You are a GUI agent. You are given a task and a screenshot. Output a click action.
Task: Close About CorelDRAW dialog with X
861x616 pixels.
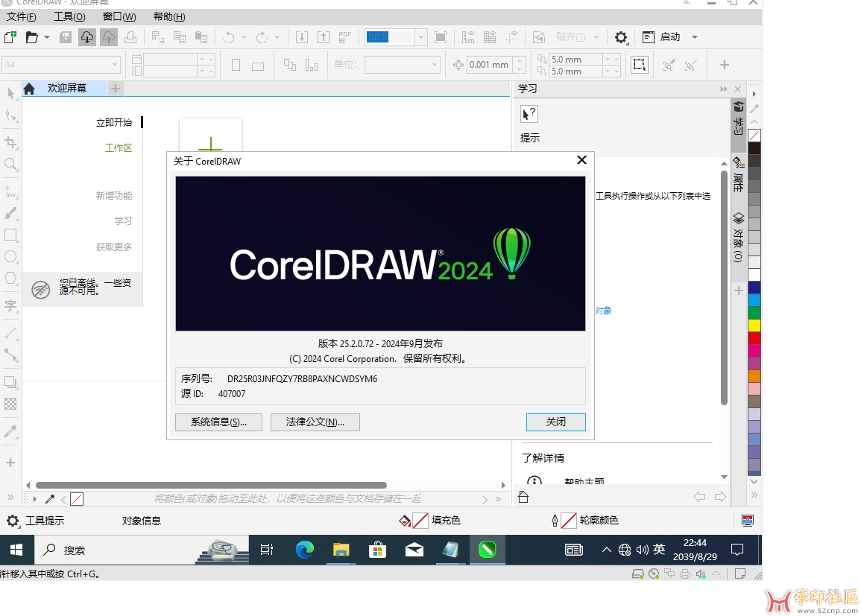[581, 159]
